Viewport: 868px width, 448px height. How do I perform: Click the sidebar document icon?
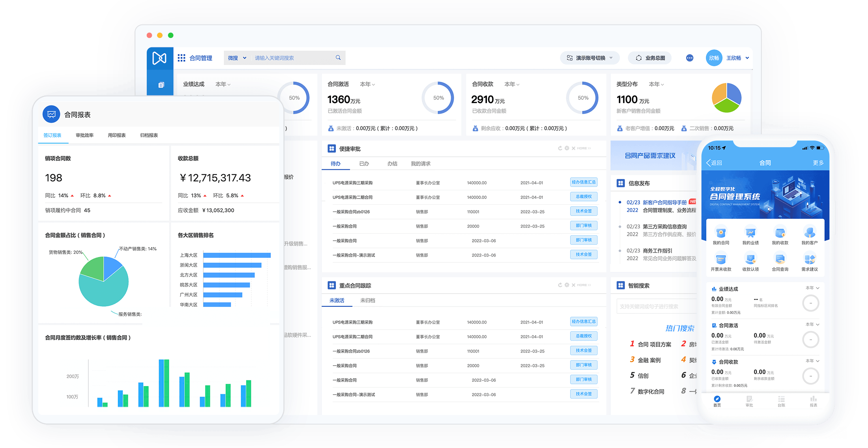coord(161,85)
